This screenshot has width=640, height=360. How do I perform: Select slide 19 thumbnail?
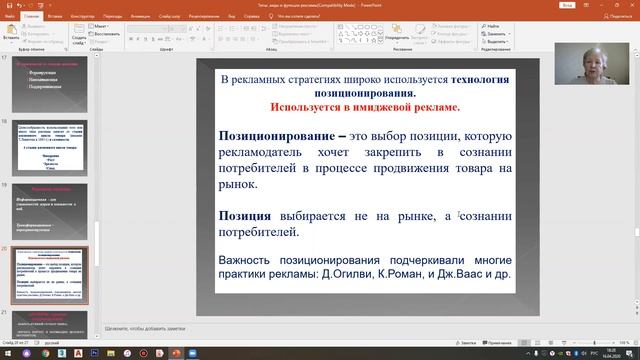tap(49, 211)
